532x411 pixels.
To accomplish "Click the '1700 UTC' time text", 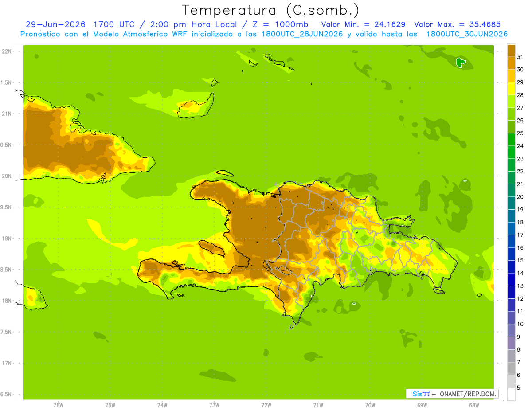I will (115, 24).
